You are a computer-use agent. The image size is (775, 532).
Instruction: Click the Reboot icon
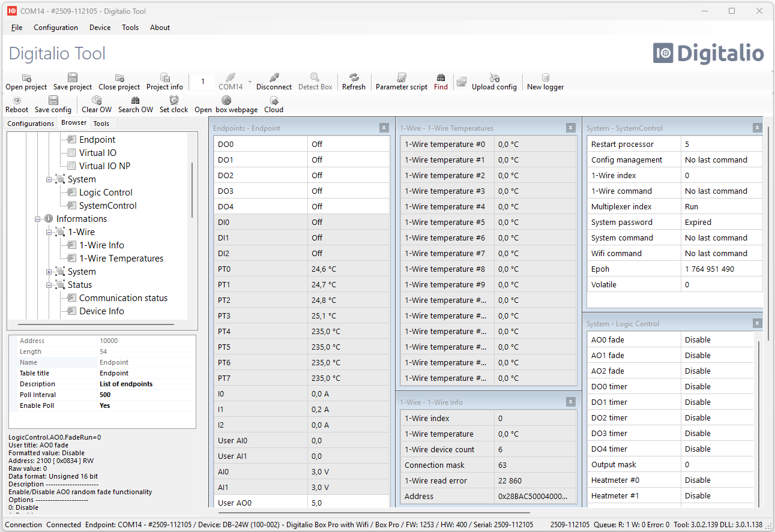point(17,101)
